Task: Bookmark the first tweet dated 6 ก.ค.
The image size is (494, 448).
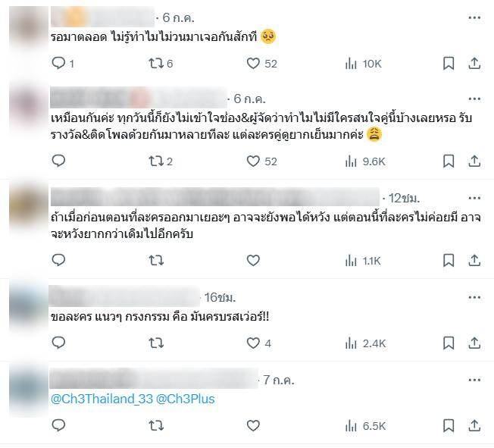Action: [x=449, y=64]
